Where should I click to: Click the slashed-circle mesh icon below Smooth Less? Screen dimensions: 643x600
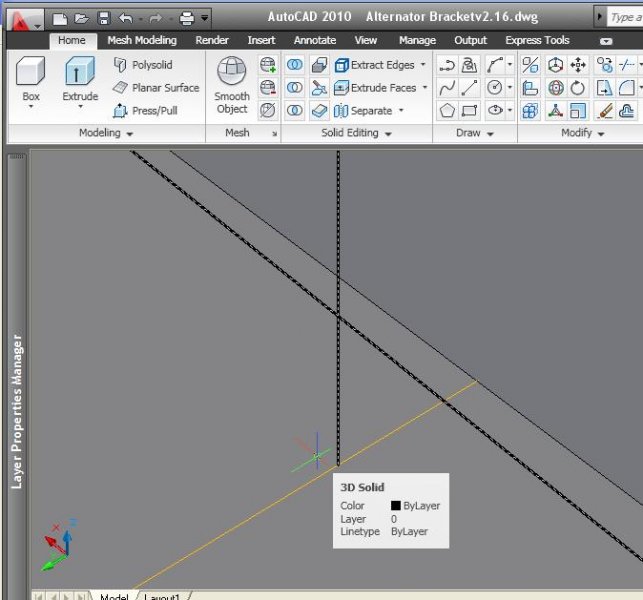coord(268,110)
